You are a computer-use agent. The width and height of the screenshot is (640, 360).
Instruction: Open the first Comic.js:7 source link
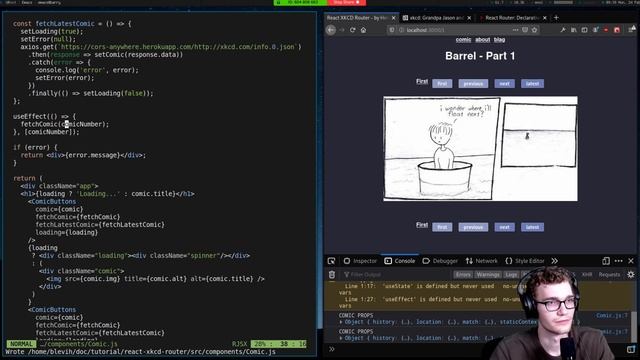point(611,316)
